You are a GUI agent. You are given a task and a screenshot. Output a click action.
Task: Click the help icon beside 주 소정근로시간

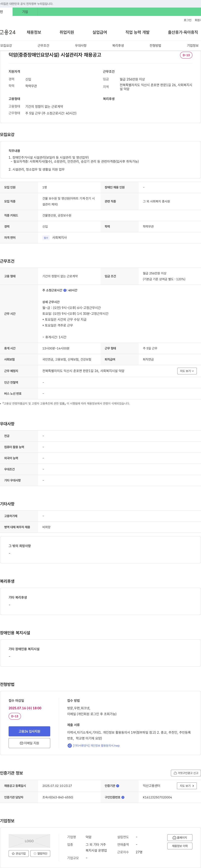65,290
